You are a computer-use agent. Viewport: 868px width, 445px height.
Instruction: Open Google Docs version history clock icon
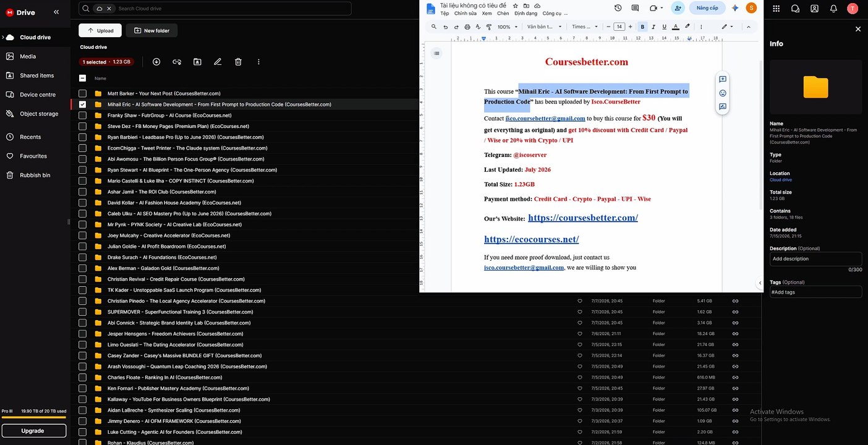tap(618, 8)
